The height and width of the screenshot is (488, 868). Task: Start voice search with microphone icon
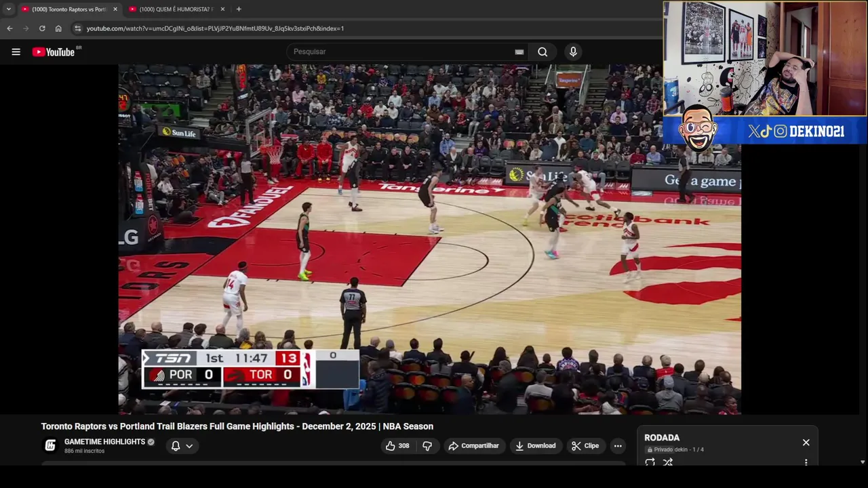(573, 52)
